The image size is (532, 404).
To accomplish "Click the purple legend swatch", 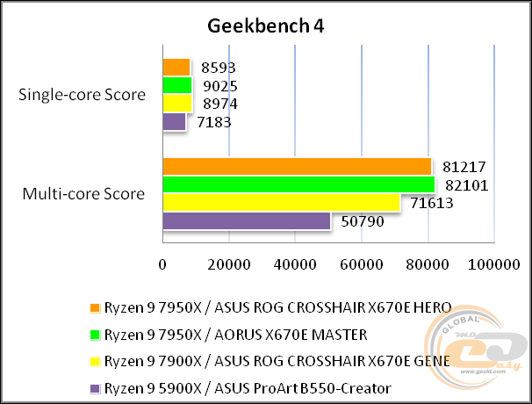I will pyautogui.click(x=95, y=388).
